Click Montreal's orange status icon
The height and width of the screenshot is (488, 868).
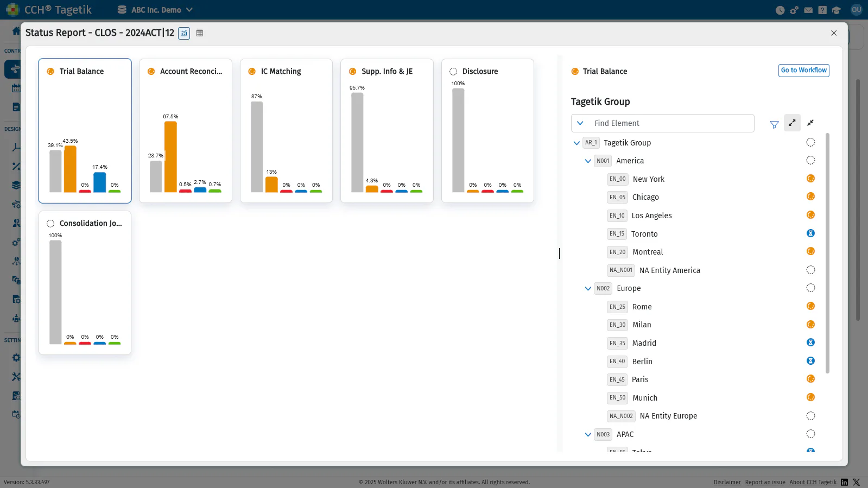point(810,251)
